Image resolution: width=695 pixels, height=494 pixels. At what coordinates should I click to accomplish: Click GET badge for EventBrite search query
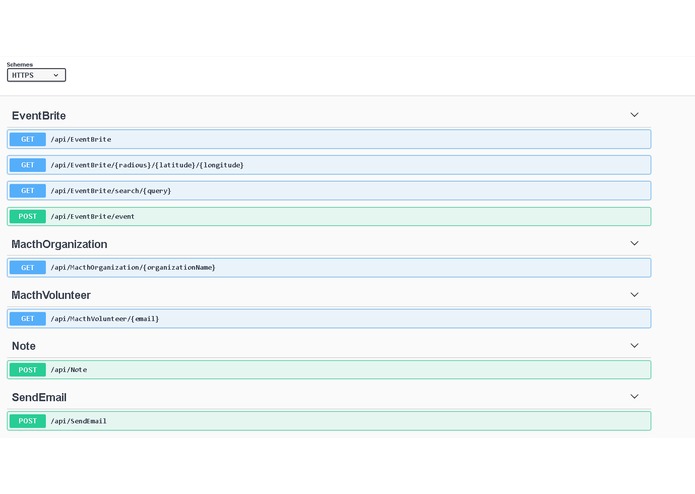click(x=27, y=191)
